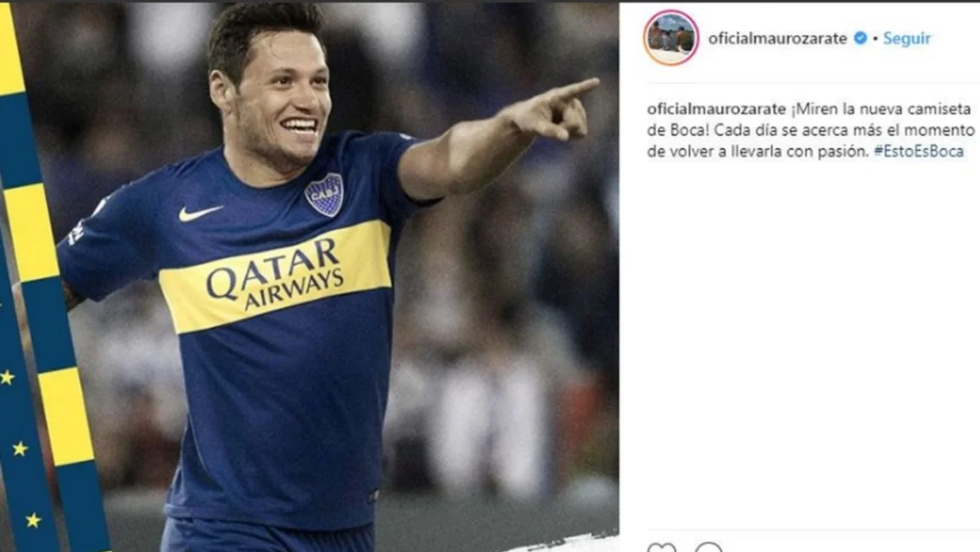Open the #EstoEsBoca hashtag link
The height and width of the screenshot is (552, 980).
point(918,151)
